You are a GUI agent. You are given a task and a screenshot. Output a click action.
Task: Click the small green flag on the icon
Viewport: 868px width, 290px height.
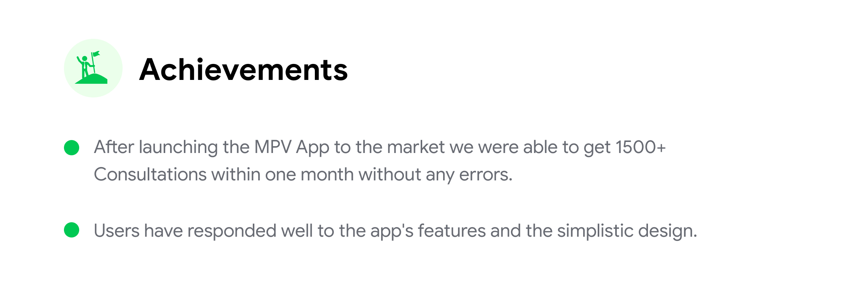point(96,54)
